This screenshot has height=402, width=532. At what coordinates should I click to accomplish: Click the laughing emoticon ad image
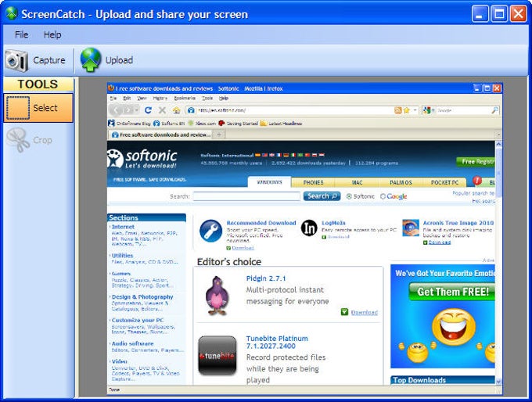(453, 327)
